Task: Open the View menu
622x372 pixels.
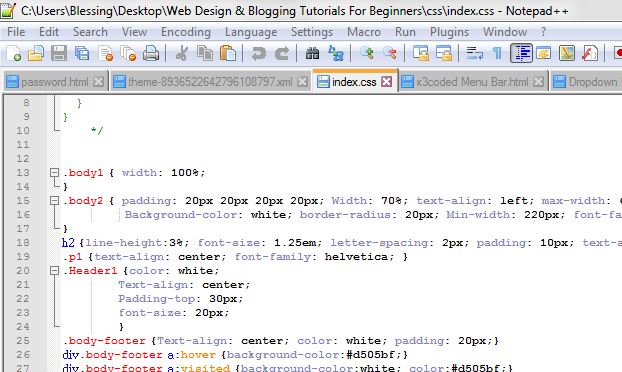Action: point(134,32)
